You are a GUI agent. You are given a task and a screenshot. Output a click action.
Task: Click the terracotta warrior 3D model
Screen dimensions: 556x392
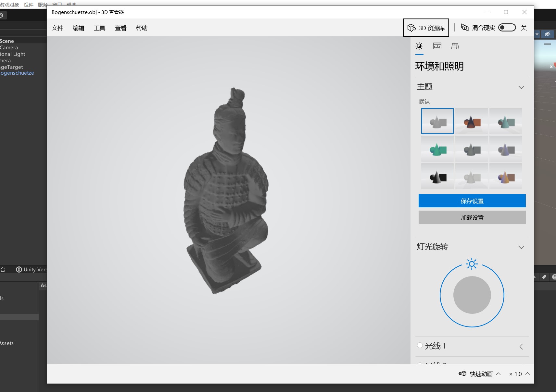pos(226,191)
